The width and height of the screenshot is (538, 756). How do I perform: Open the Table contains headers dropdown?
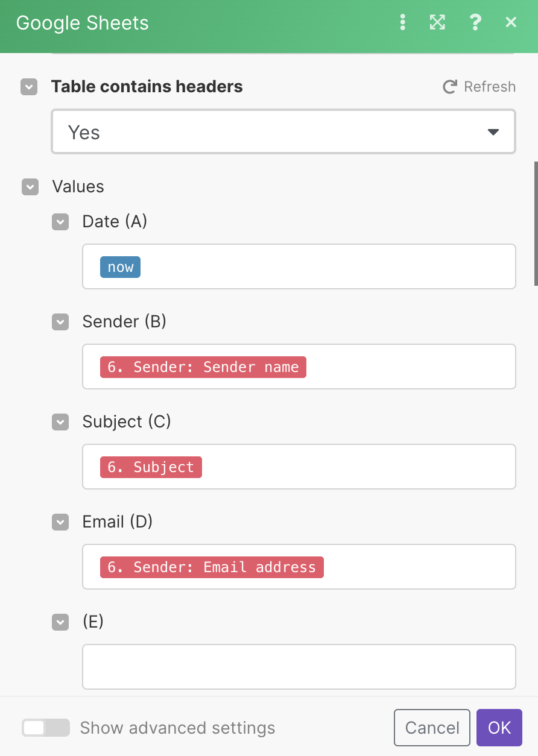click(x=283, y=132)
